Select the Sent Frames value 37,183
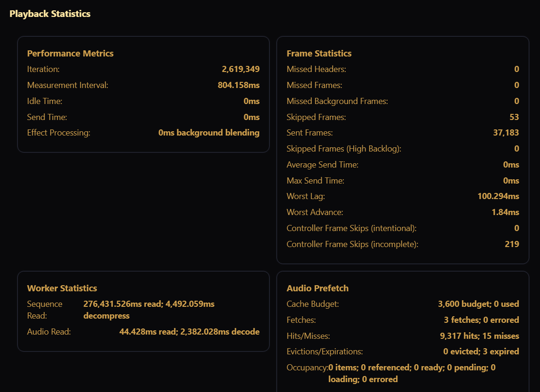 [506, 133]
